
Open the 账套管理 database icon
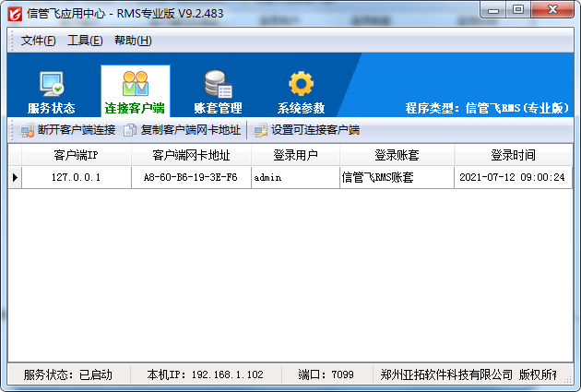pos(218,84)
